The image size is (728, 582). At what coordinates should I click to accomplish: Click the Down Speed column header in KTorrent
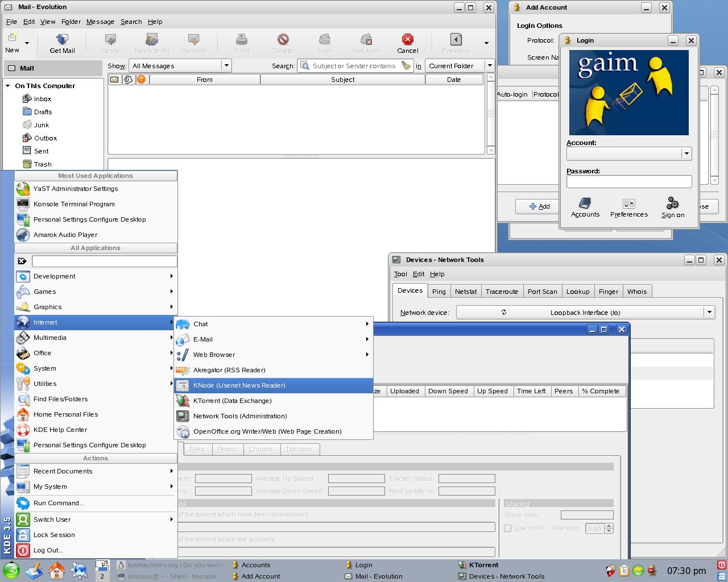[x=448, y=391]
